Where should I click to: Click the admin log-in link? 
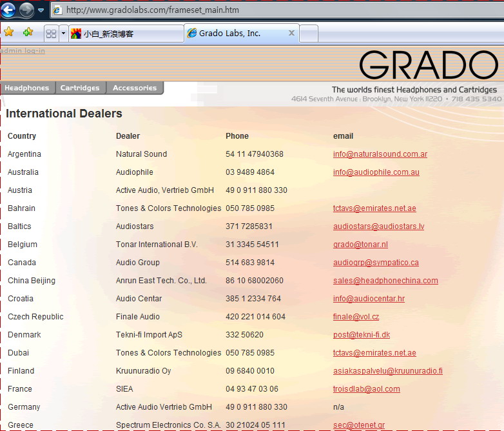tap(23, 50)
